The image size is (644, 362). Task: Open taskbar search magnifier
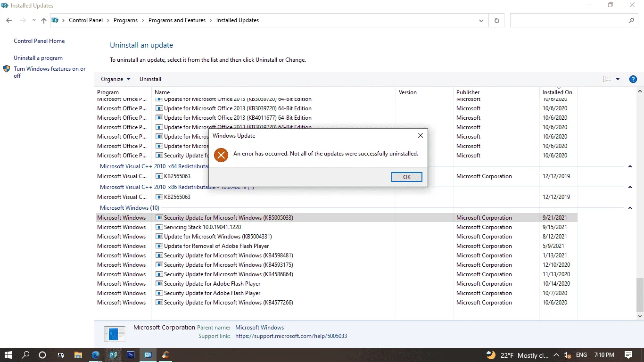[26, 355]
